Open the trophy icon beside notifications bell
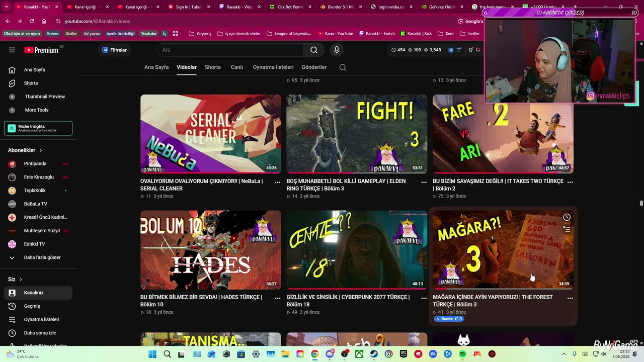The image size is (644, 362). 470,50
